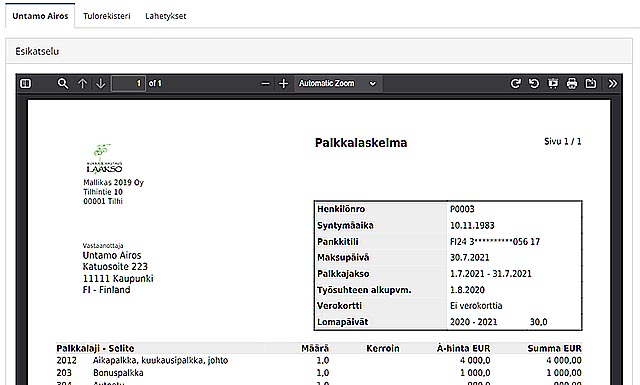Click the 'Ei verokorttia' value
Viewport: 640px width, 385px height.
pos(476,306)
